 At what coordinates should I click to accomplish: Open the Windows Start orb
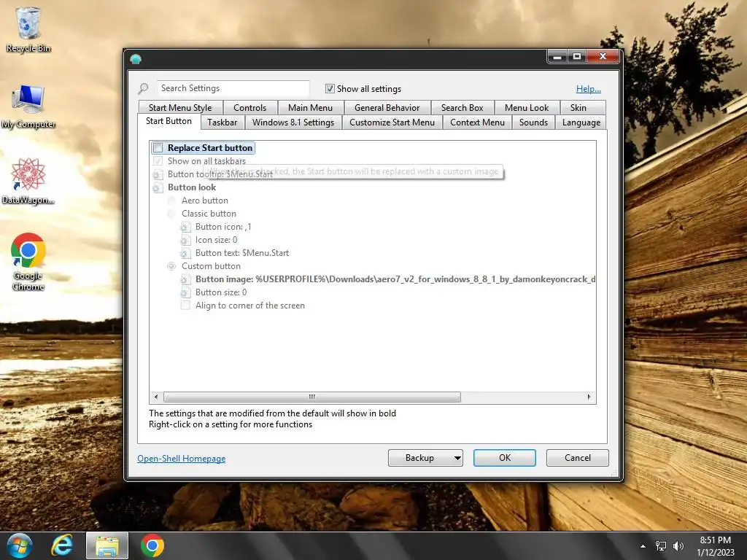click(19, 545)
